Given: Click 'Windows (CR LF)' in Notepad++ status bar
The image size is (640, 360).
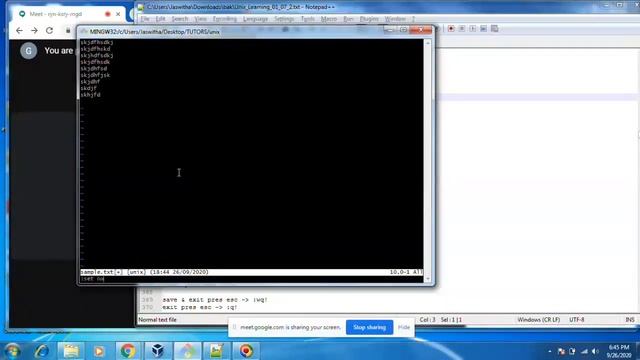Looking at the screenshot, I should 538,320.
